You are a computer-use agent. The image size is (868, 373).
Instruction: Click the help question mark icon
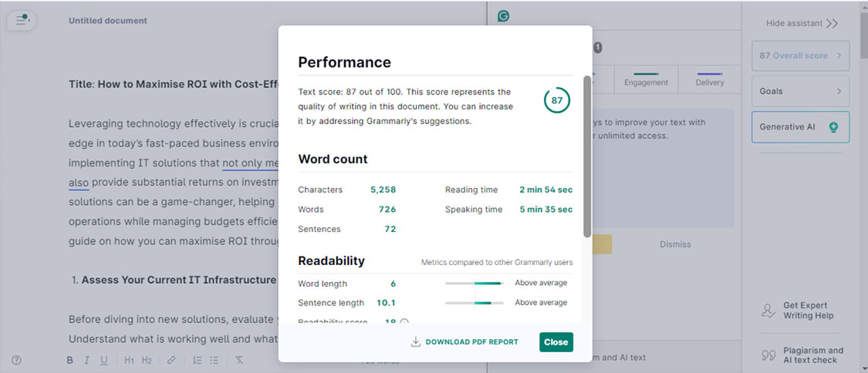17,360
